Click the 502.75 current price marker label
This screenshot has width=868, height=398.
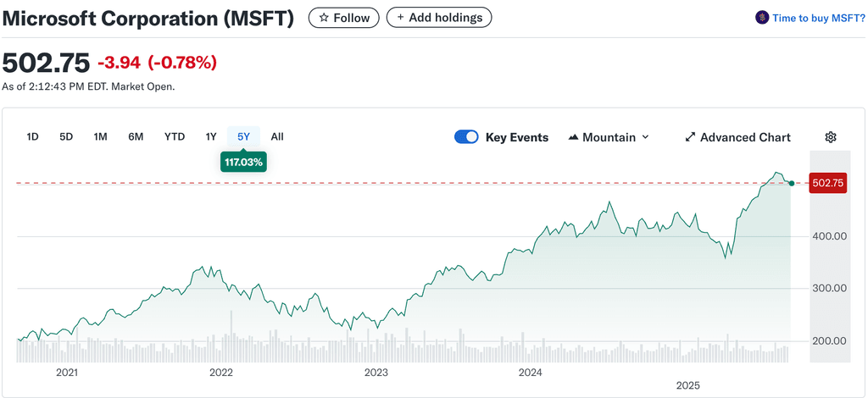tap(828, 183)
